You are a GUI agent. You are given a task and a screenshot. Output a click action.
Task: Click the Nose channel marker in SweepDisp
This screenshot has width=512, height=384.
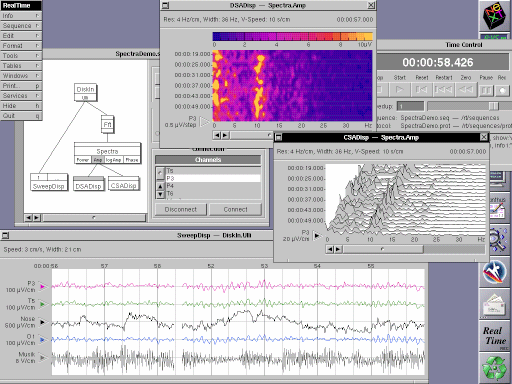coord(42,322)
